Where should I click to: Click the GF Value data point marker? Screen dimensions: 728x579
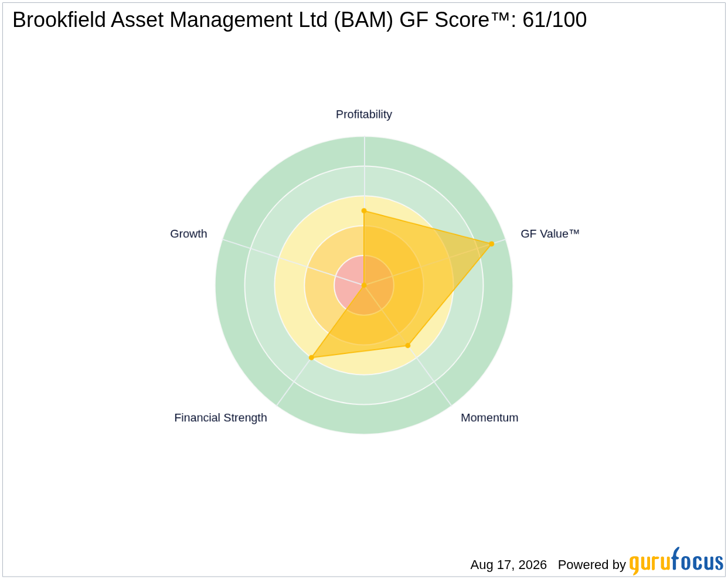point(492,244)
